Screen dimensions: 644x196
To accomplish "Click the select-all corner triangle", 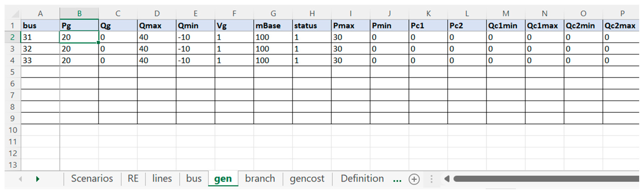I will click(x=15, y=14).
